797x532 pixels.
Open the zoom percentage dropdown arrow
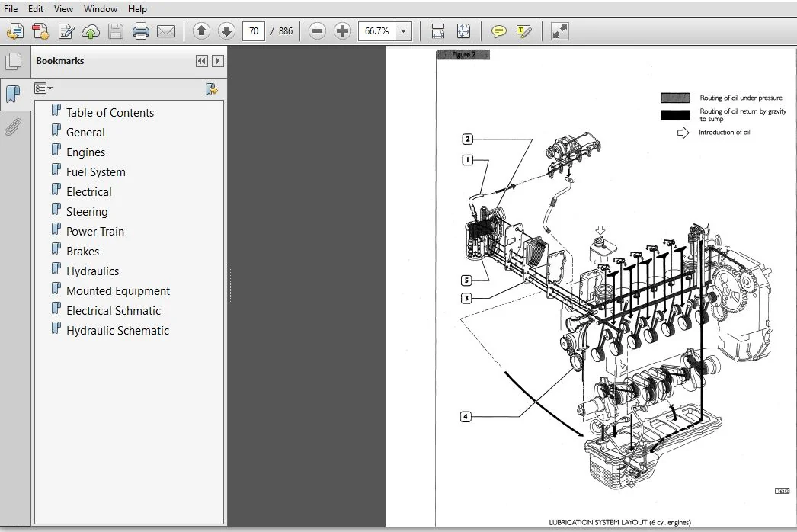[404, 31]
